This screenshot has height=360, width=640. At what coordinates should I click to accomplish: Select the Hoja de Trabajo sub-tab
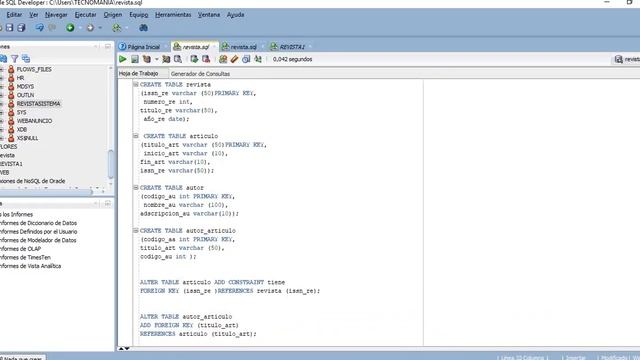(x=138, y=73)
